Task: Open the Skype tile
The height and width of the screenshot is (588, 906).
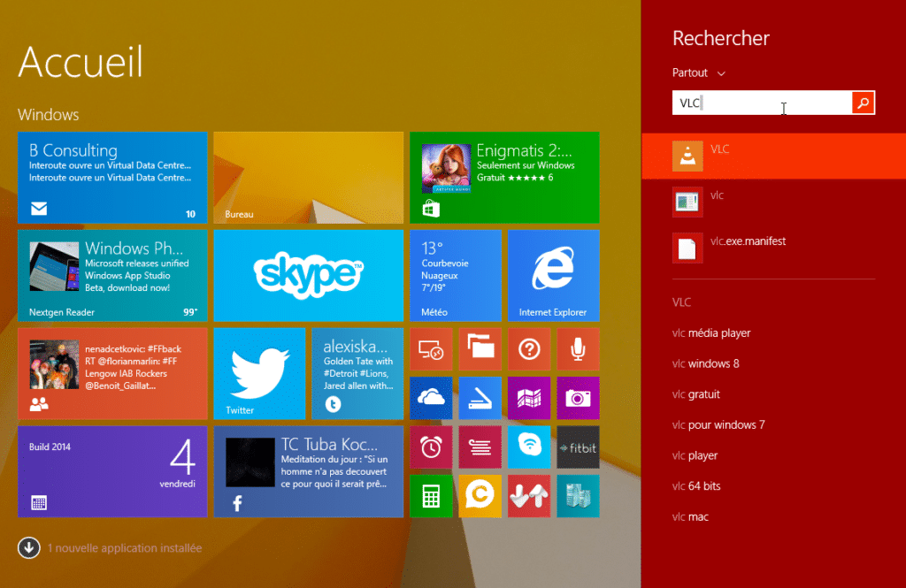Action: pos(309,276)
